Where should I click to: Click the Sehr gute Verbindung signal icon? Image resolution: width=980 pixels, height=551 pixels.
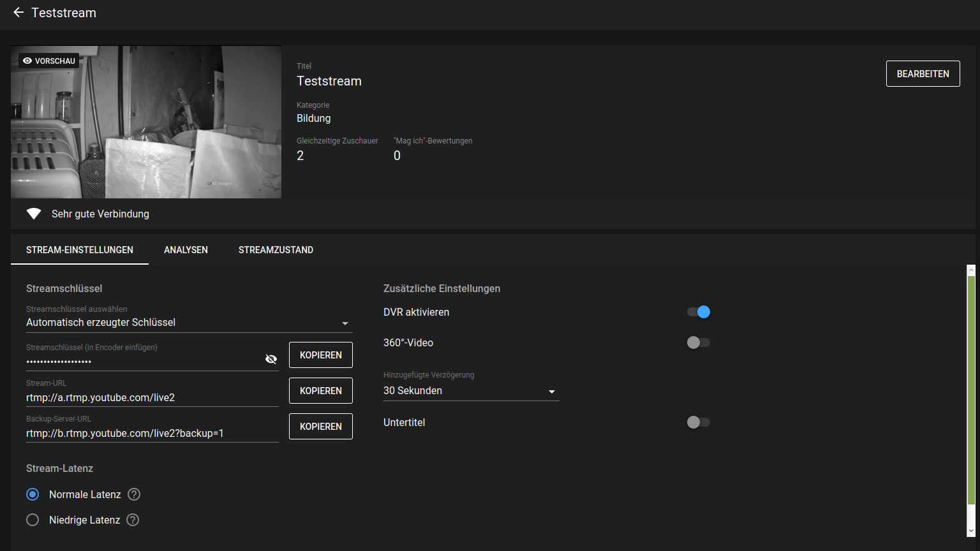click(x=34, y=214)
